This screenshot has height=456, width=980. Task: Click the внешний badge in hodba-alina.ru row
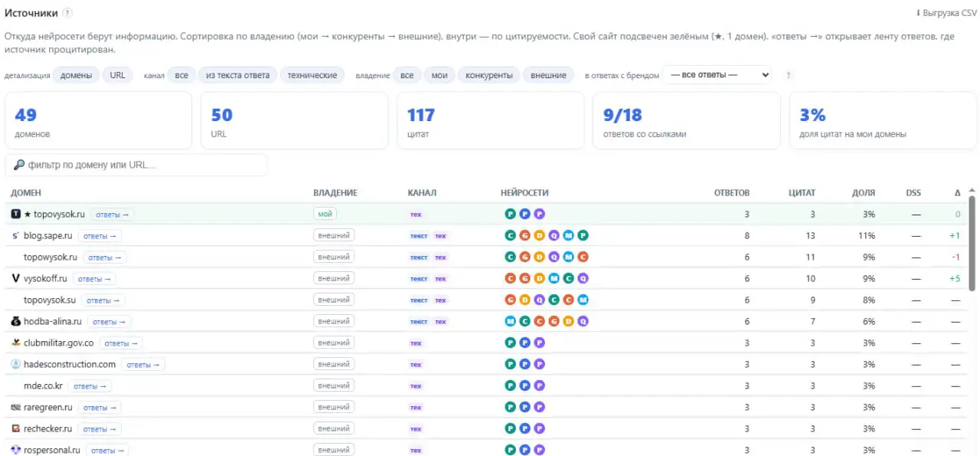tap(334, 321)
